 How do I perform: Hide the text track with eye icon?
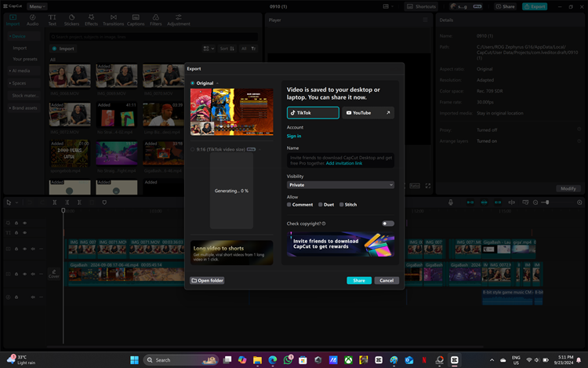point(25,232)
